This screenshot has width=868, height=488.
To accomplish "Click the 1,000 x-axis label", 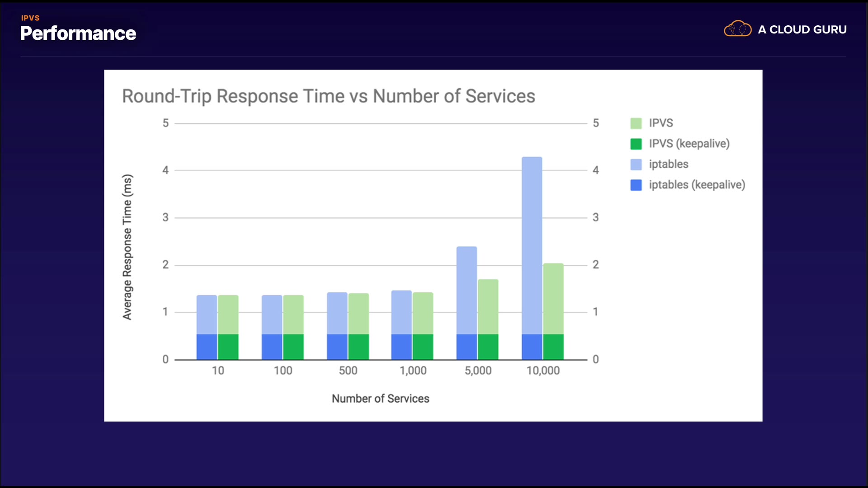I will coord(413,371).
